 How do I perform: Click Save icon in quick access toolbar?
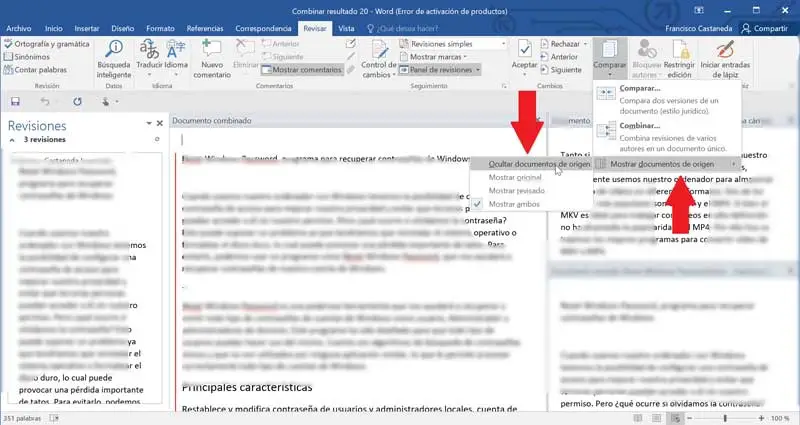pyautogui.click(x=15, y=102)
